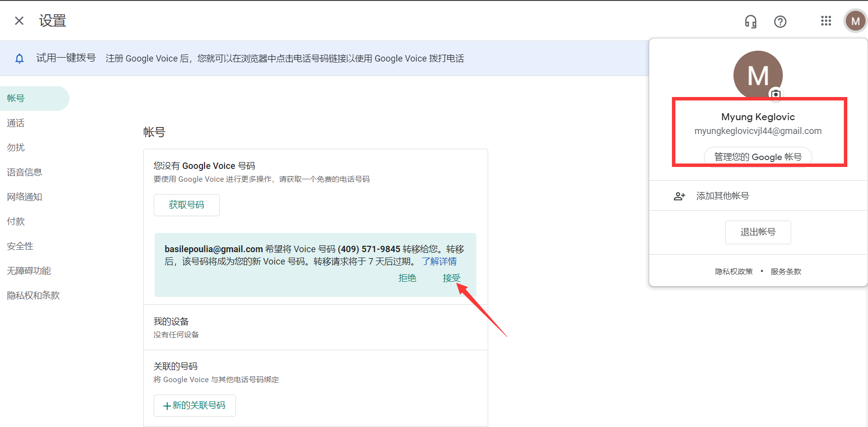Click the sender email basilepoulia@gmail.com

click(214, 249)
